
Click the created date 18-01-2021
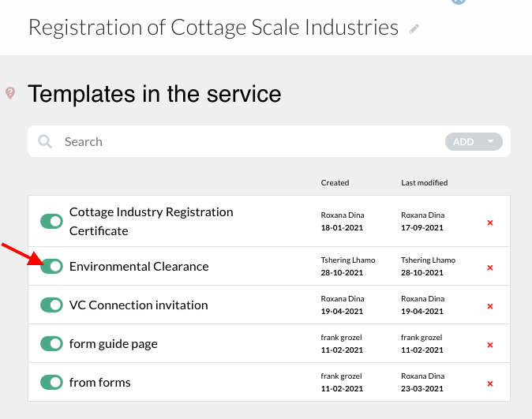coord(342,228)
